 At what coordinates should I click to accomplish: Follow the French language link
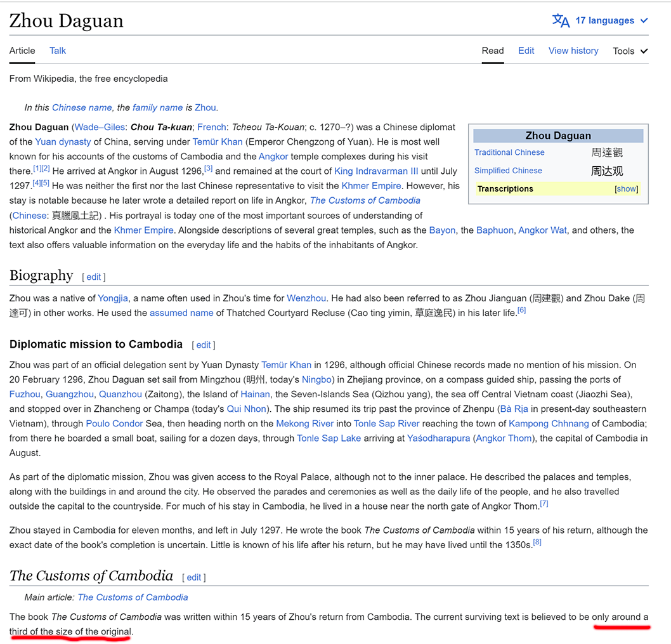coord(212,127)
